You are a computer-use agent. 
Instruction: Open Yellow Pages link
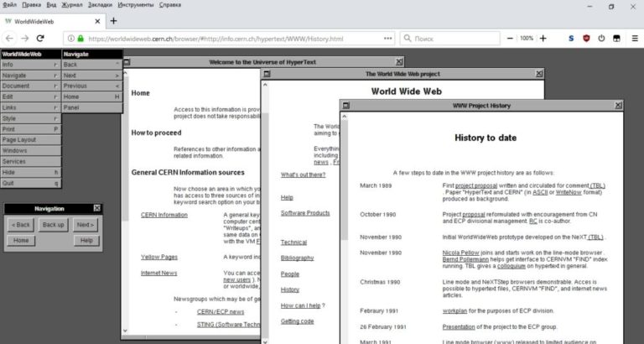point(159,257)
